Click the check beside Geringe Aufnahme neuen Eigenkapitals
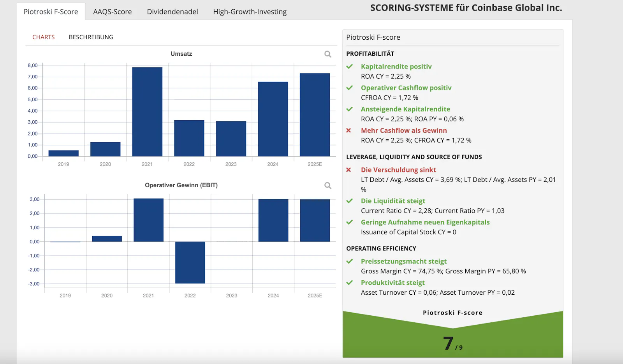Image resolution: width=623 pixels, height=364 pixels. click(350, 222)
